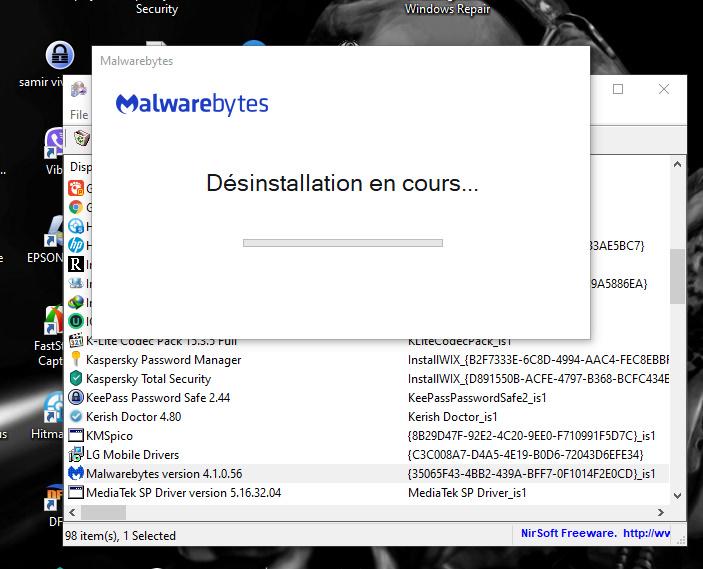Click the red G icon in list

(76, 188)
